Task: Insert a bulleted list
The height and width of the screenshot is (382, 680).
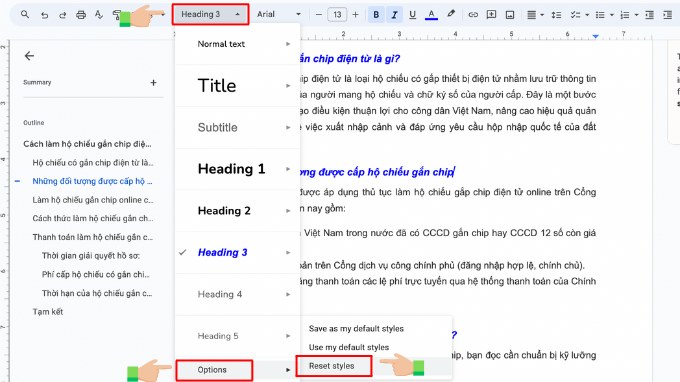Action: click(x=600, y=15)
